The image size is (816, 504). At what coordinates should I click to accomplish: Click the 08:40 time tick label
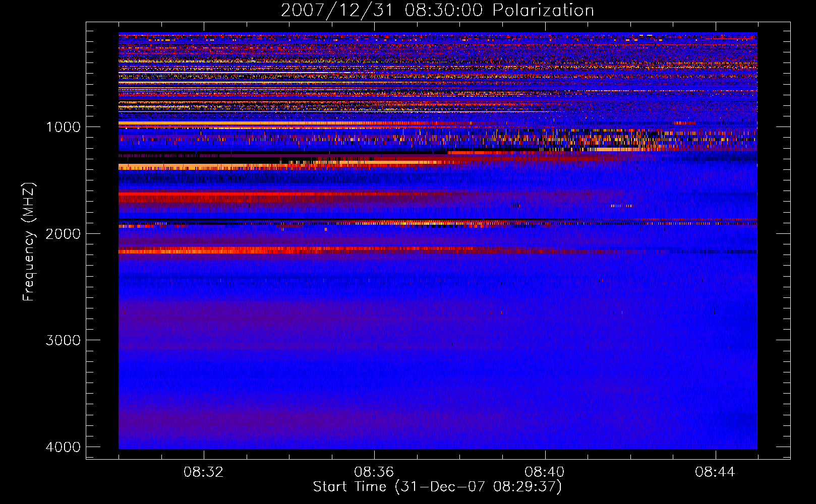click(x=545, y=472)
